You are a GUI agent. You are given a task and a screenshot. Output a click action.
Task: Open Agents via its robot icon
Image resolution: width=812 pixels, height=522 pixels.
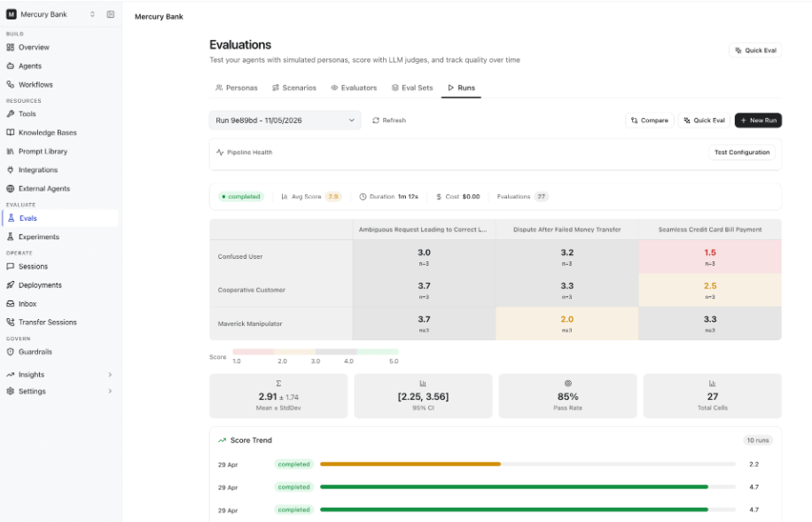pyautogui.click(x=11, y=66)
